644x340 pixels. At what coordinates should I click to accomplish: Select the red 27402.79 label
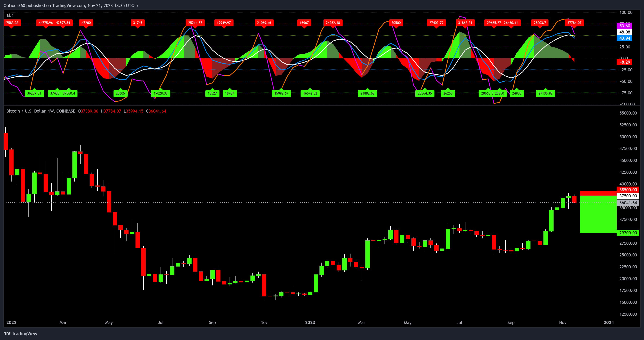click(x=436, y=23)
